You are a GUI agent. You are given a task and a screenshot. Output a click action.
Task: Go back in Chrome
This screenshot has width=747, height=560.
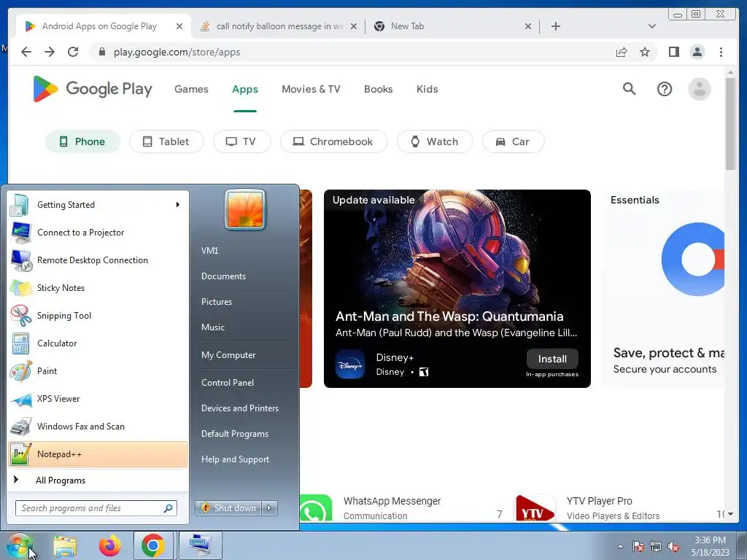(x=26, y=52)
